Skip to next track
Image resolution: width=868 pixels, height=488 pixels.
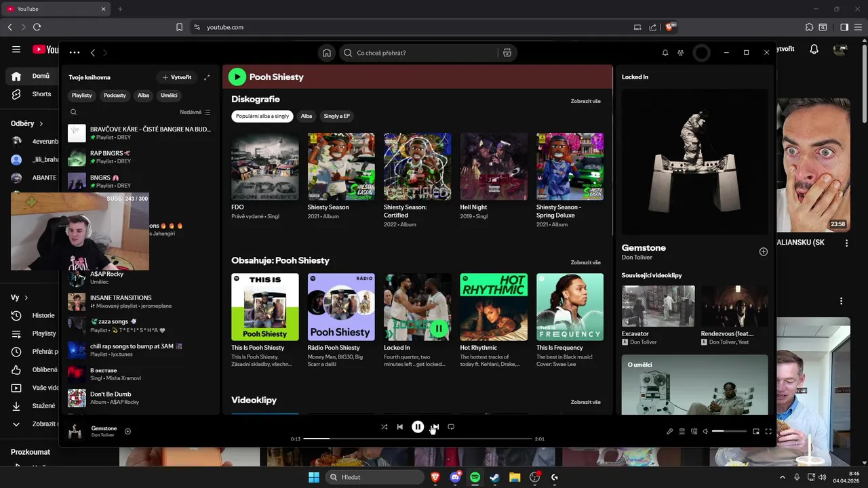click(x=435, y=427)
